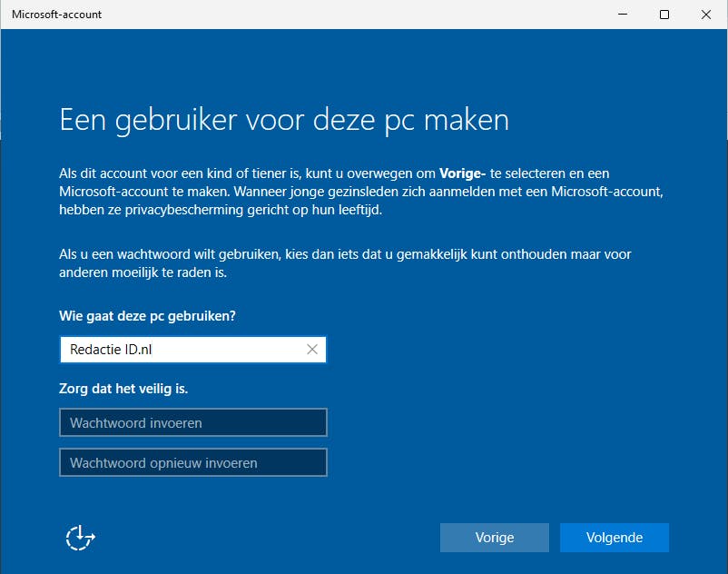The image size is (728, 574).
Task: Close the Microsoft-account window
Action: click(706, 15)
